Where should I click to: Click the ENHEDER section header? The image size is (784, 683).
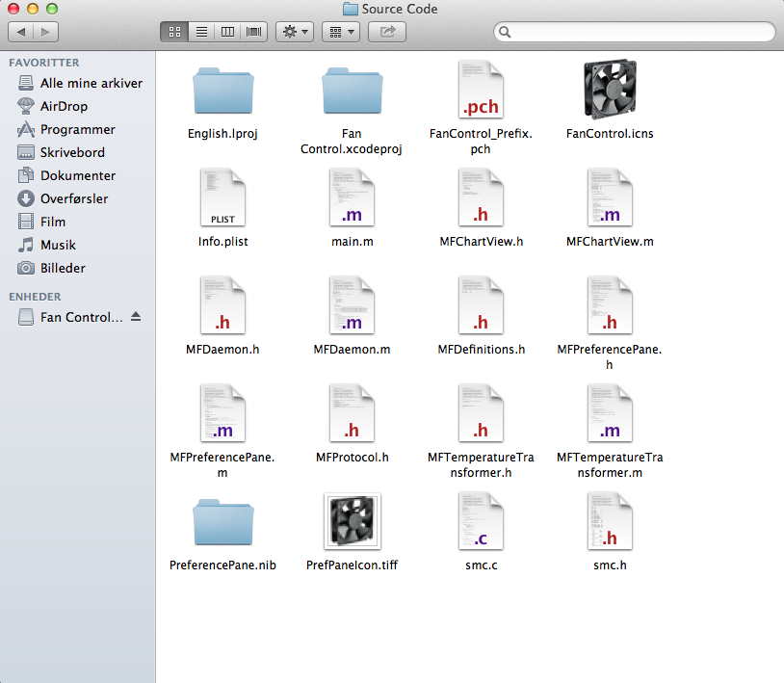pyautogui.click(x=35, y=297)
